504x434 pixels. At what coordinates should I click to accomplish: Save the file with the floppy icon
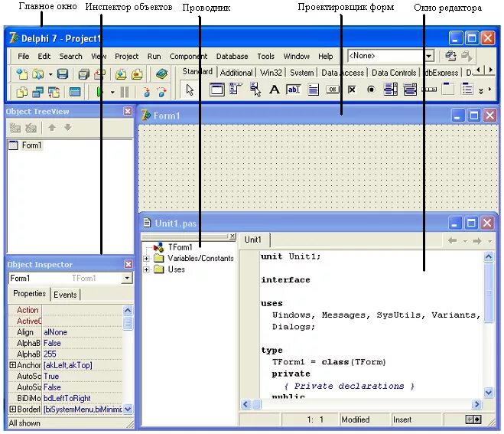click(x=63, y=74)
